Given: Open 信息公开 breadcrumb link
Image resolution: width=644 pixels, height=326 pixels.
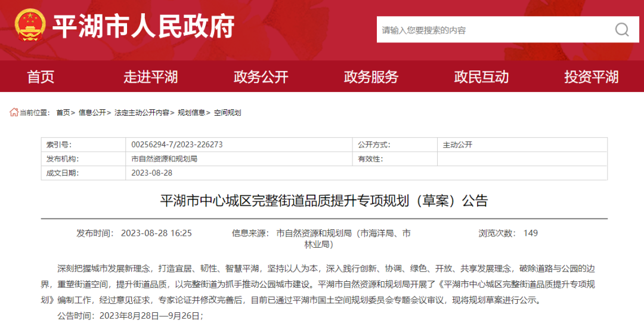Looking at the screenshot, I should pyautogui.click(x=92, y=113).
